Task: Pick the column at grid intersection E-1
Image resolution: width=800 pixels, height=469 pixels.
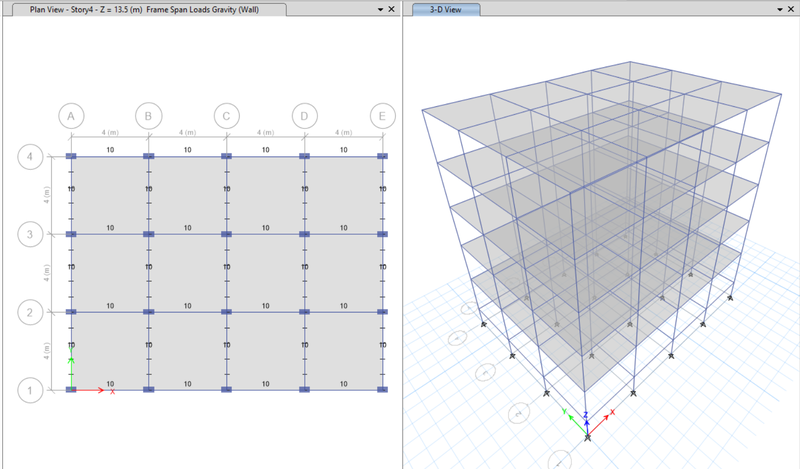Action: point(382,390)
